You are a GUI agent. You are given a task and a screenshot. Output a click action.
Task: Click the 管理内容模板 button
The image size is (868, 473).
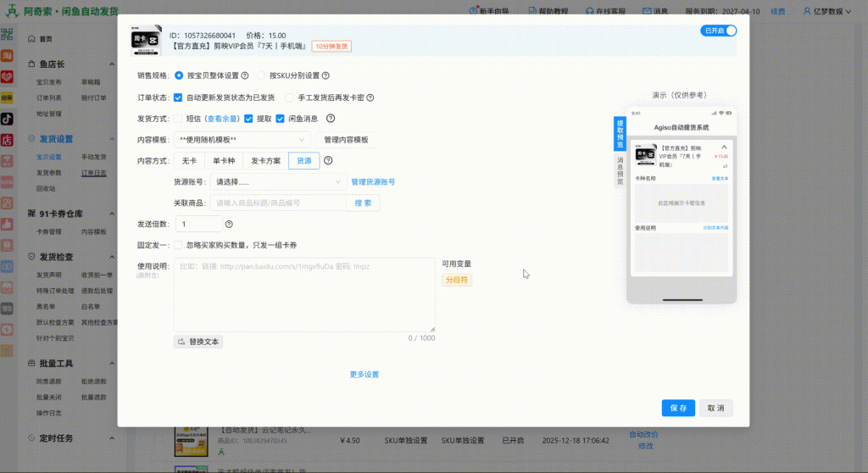(x=346, y=140)
